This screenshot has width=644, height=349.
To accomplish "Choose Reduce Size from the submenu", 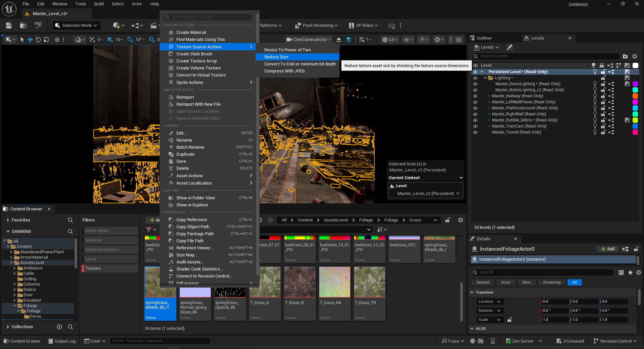I will (x=276, y=57).
